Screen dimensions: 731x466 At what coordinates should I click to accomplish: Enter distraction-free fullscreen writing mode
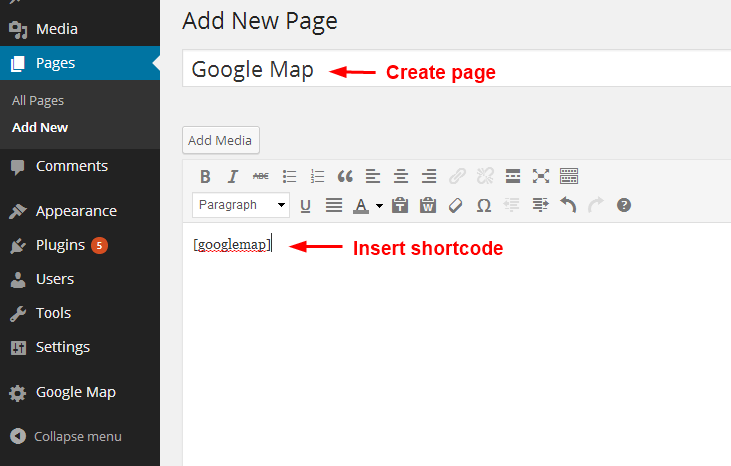tap(541, 177)
